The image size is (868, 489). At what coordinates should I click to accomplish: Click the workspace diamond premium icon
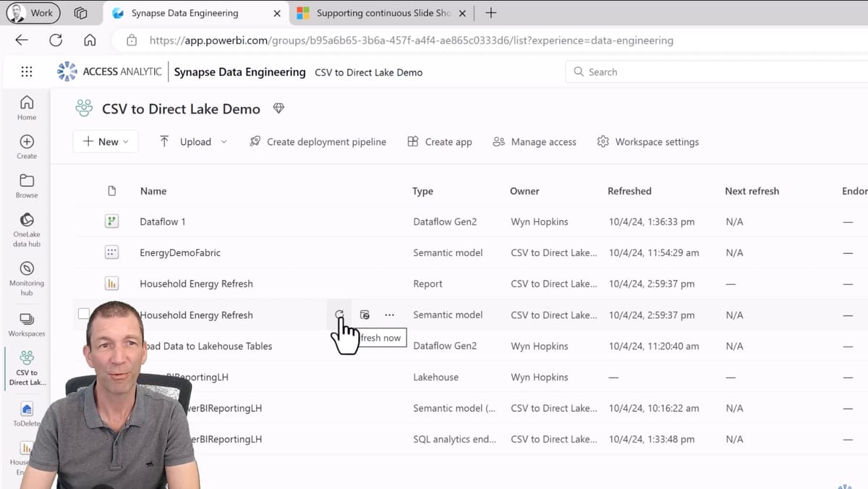pyautogui.click(x=278, y=109)
